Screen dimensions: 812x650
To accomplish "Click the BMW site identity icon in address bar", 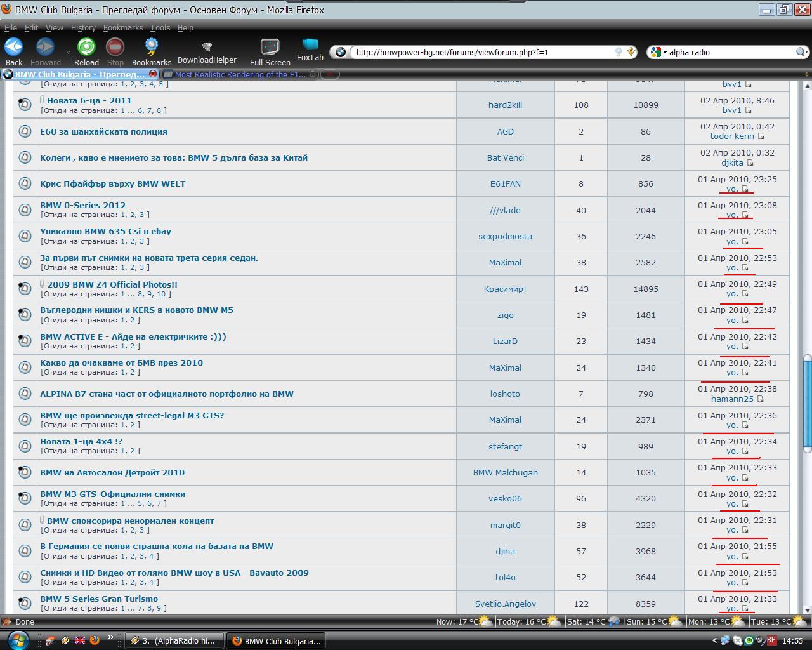I will coord(341,52).
